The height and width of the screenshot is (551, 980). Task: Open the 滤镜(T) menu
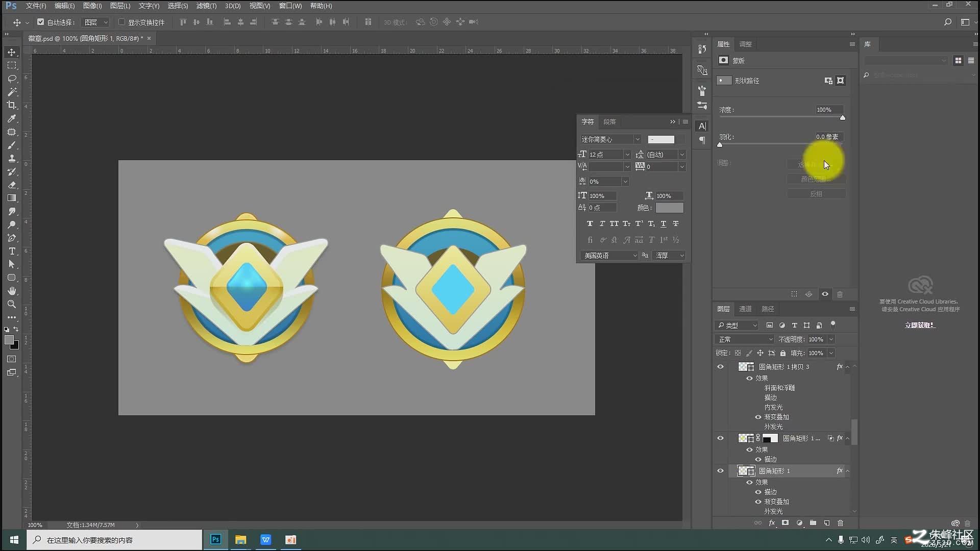coord(206,6)
